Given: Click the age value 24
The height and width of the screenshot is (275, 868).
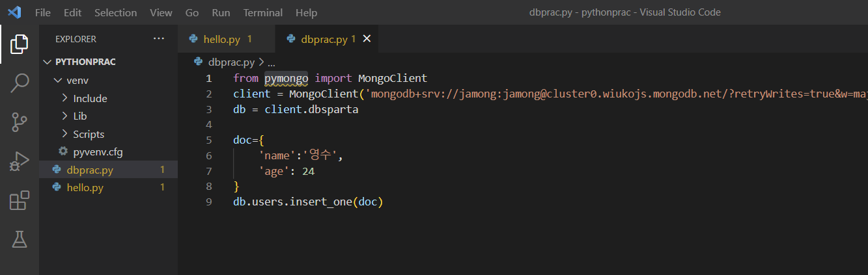Looking at the screenshot, I should click(309, 171).
